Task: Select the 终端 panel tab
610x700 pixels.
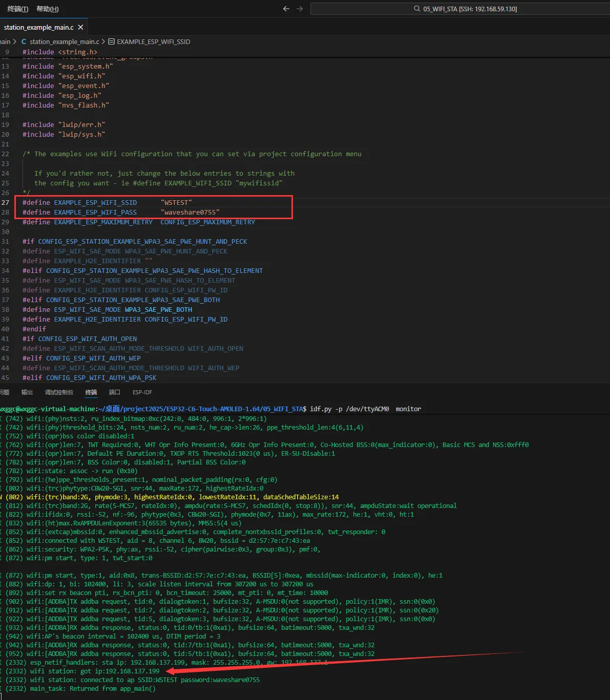Action: click(x=91, y=392)
